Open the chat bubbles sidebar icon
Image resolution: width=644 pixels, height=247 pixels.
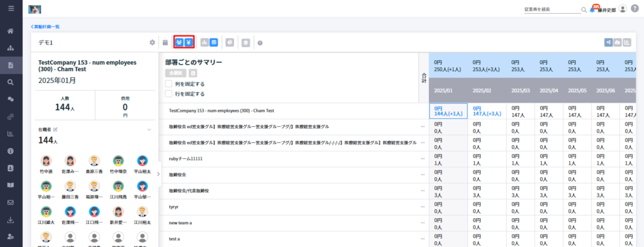(x=11, y=99)
